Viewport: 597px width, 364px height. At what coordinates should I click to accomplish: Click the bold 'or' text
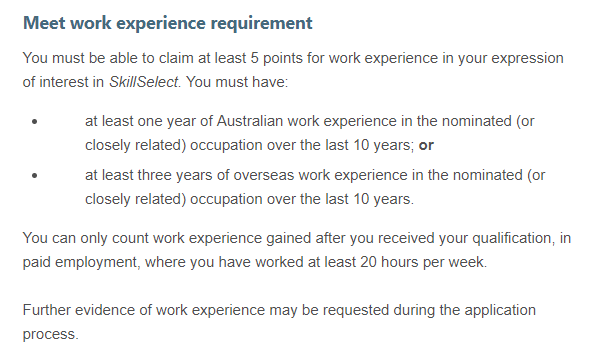coord(426,145)
